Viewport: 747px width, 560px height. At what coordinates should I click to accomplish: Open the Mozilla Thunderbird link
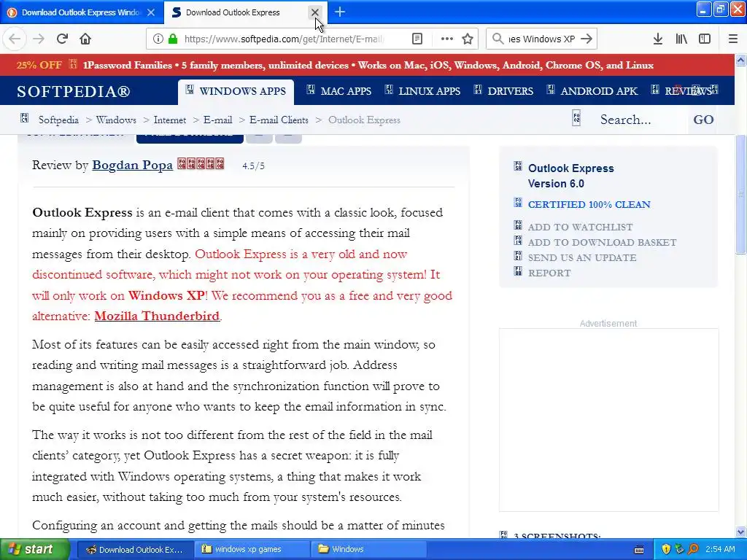click(x=158, y=316)
